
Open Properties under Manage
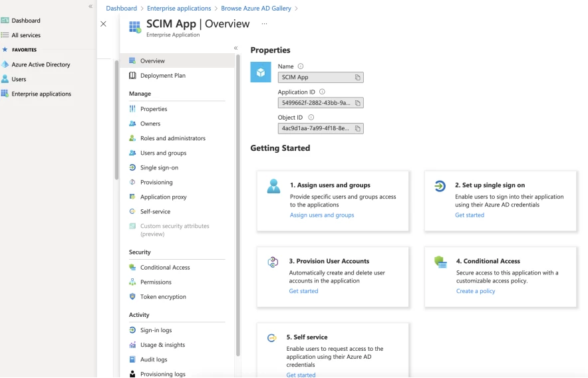(154, 109)
